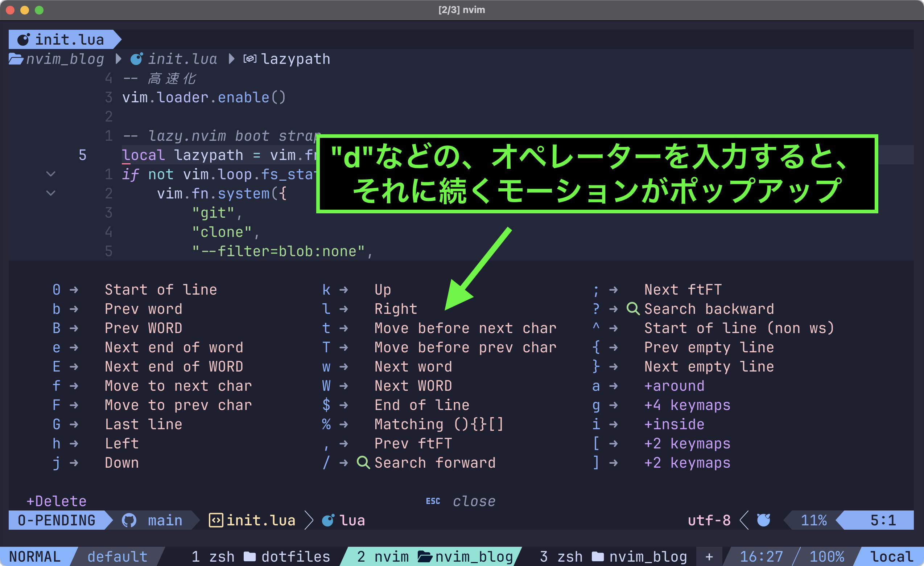
Task: Click folder icon in third zsh tab
Action: point(598,557)
